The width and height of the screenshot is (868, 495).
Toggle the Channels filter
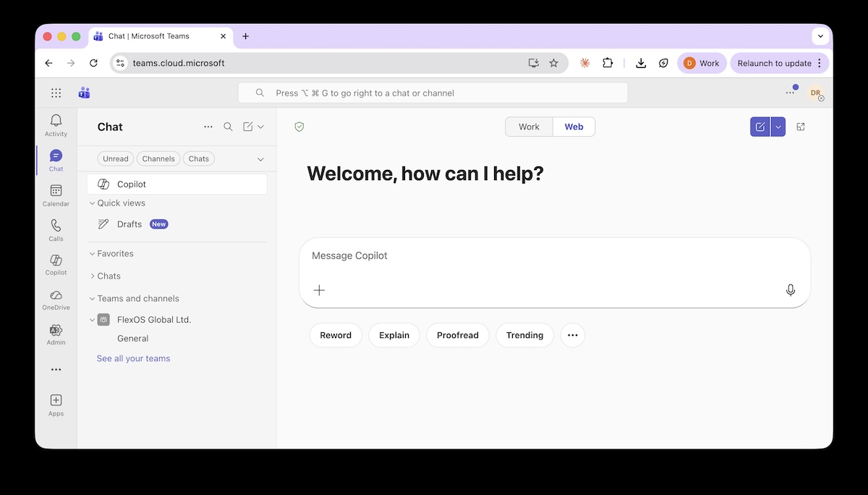[158, 158]
